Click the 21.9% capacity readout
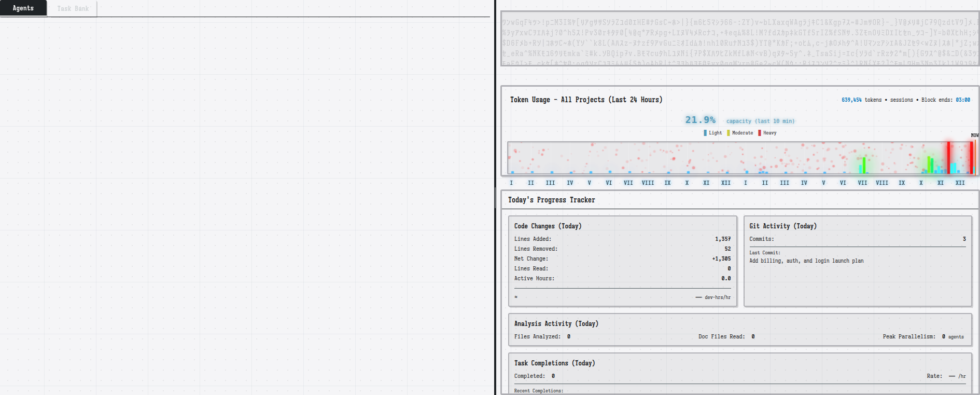Screen dimensions: 980x395 point(700,120)
